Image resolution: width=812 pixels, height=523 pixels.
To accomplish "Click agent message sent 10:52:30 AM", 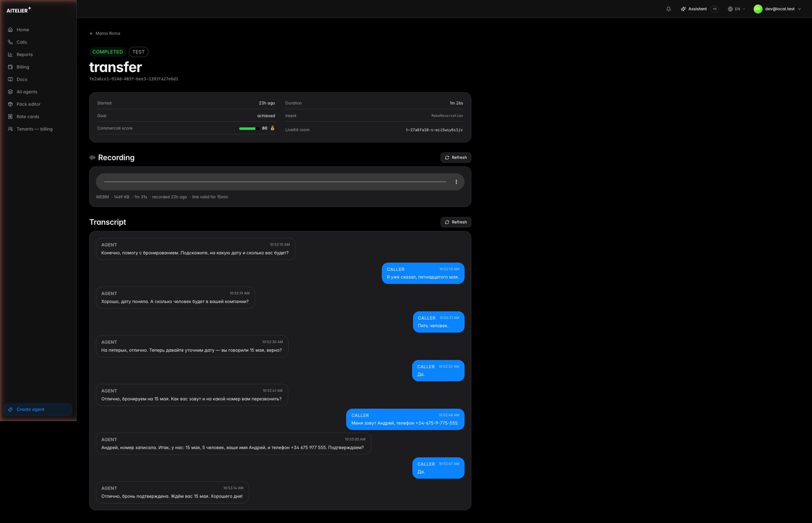I will 192,346.
